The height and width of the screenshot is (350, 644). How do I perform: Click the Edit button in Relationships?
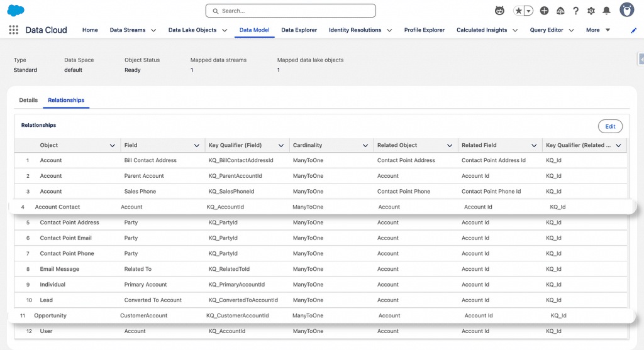(x=610, y=126)
